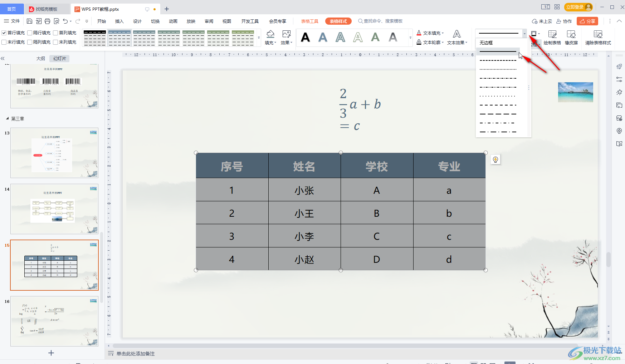625x364 pixels.
Task: Collapse the ribbon with chevron
Action: pyautogui.click(x=619, y=21)
